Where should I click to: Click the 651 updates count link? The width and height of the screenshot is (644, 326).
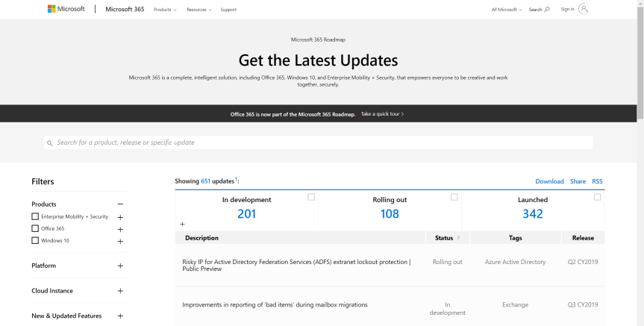click(x=205, y=181)
